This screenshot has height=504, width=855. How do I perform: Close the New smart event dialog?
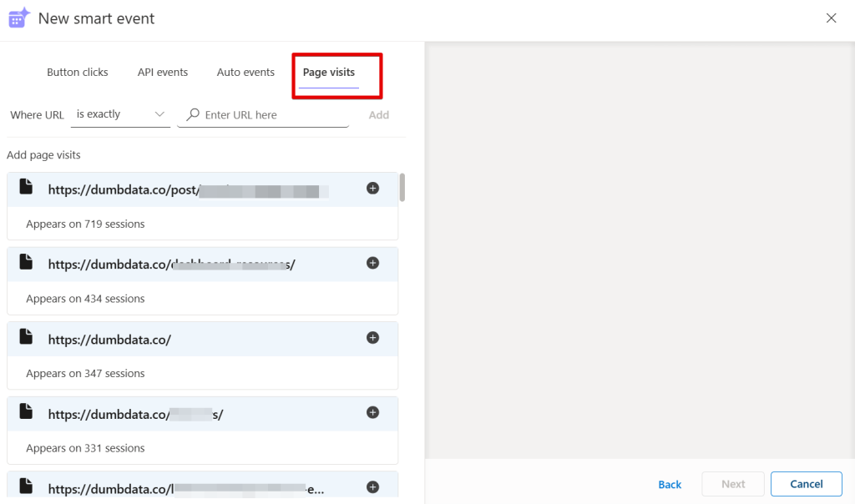(831, 18)
